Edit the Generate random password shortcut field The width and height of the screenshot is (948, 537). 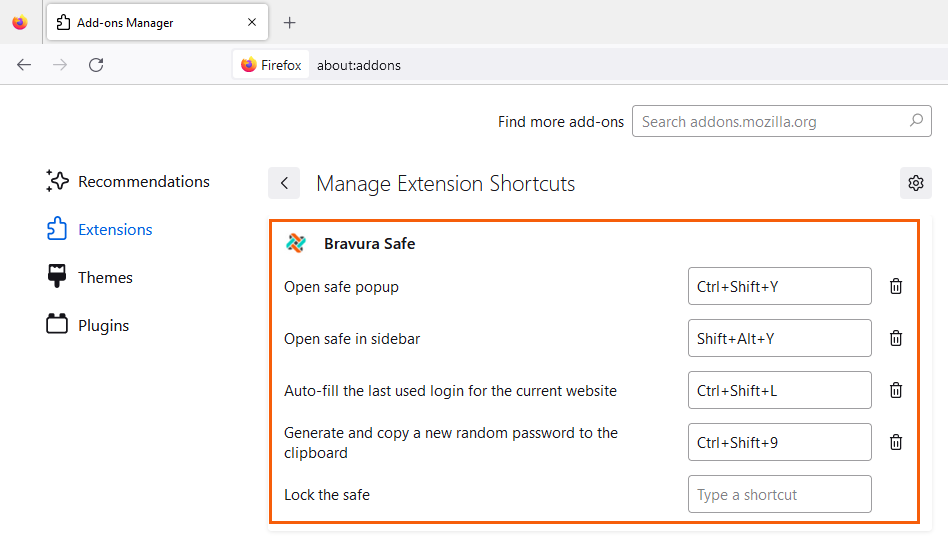point(780,442)
